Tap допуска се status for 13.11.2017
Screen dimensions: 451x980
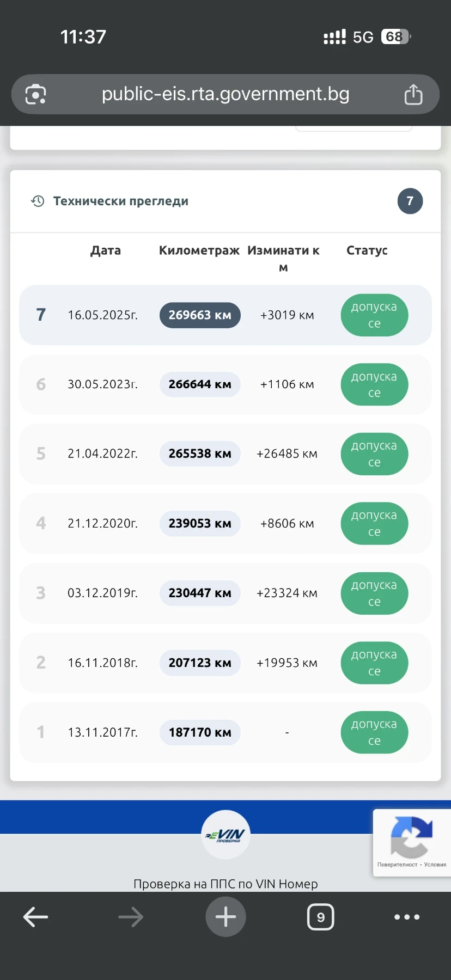coord(374,732)
